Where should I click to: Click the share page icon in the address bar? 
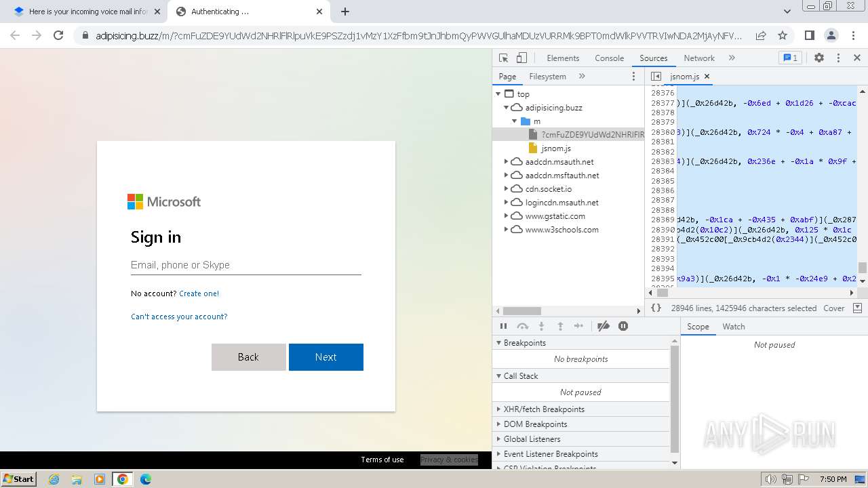[761, 35]
